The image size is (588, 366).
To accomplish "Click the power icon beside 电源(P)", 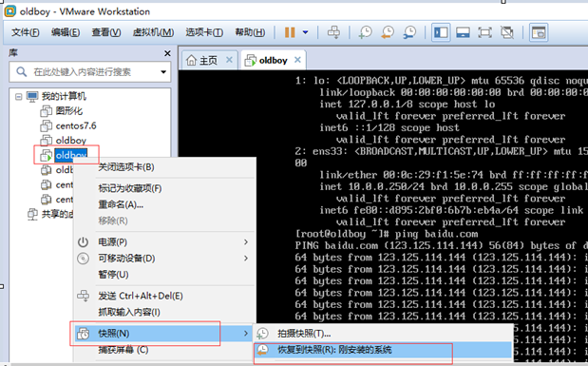I will click(x=83, y=242).
